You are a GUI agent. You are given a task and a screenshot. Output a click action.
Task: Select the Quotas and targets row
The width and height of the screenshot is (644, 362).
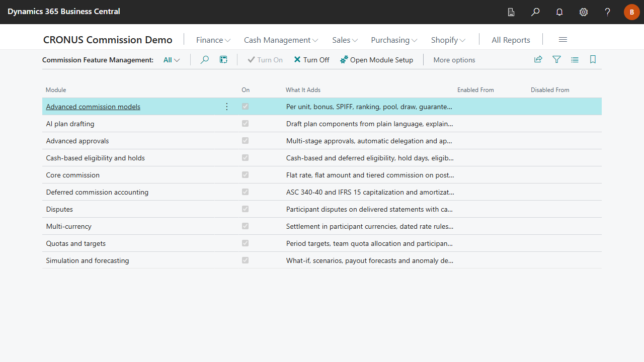[x=322, y=243]
